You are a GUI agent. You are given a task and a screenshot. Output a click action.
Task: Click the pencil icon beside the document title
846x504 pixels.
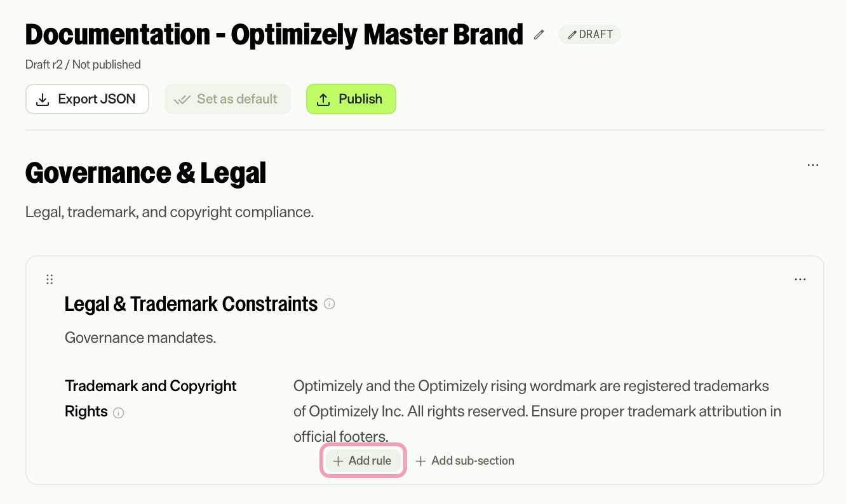[x=539, y=35]
